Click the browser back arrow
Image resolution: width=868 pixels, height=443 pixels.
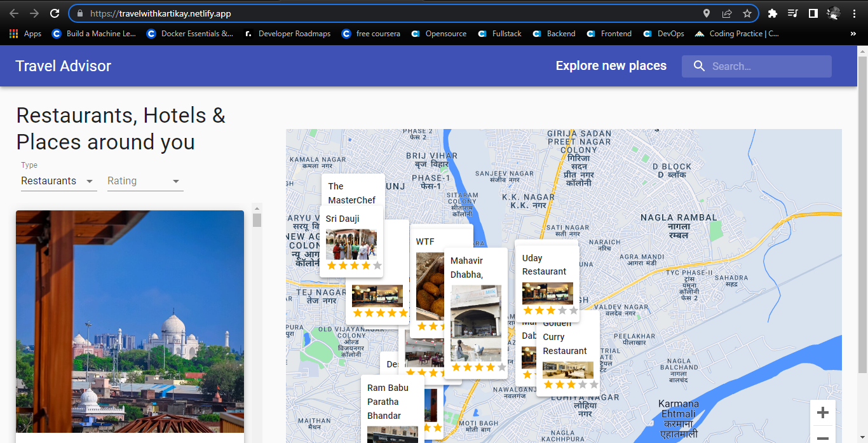13,13
